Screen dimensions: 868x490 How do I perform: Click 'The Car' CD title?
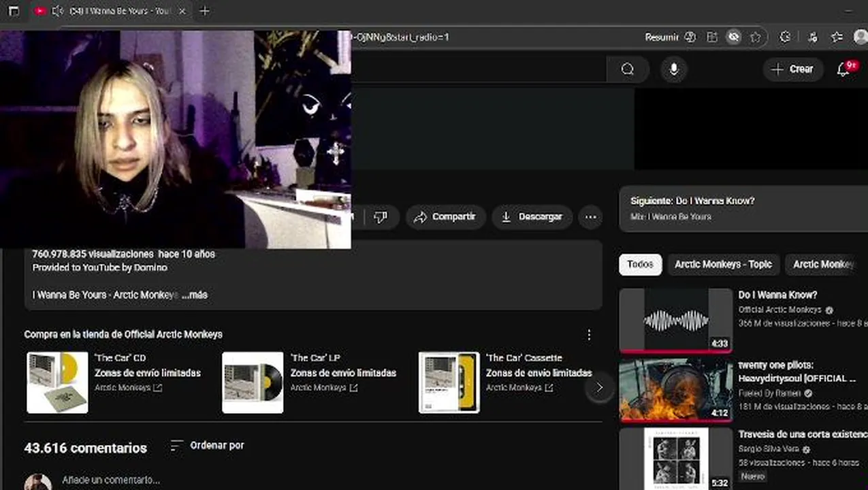[120, 358]
